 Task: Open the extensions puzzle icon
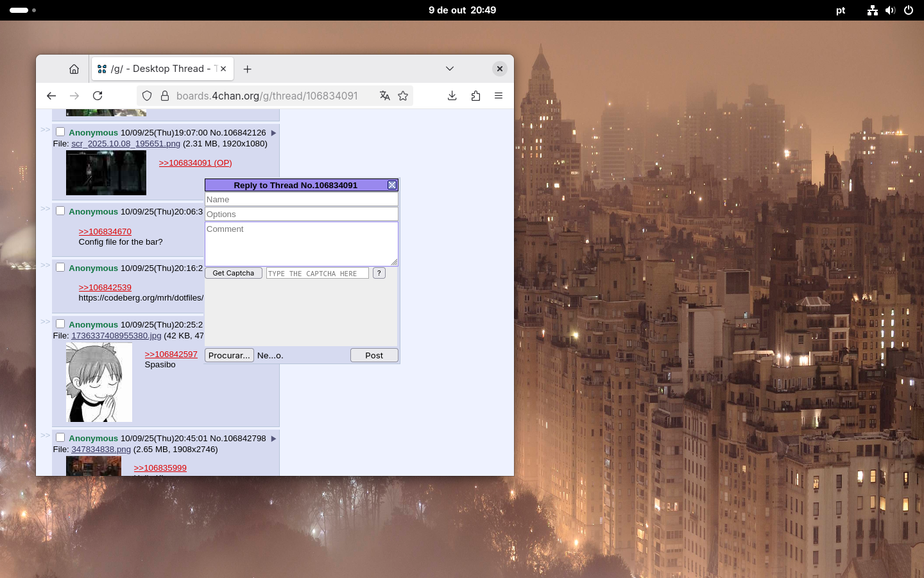point(475,96)
